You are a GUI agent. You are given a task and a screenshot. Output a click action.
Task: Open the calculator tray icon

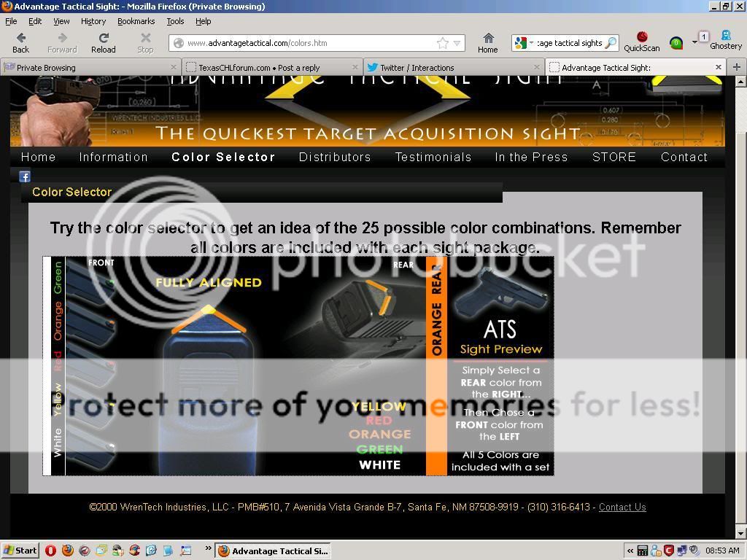click(643, 551)
